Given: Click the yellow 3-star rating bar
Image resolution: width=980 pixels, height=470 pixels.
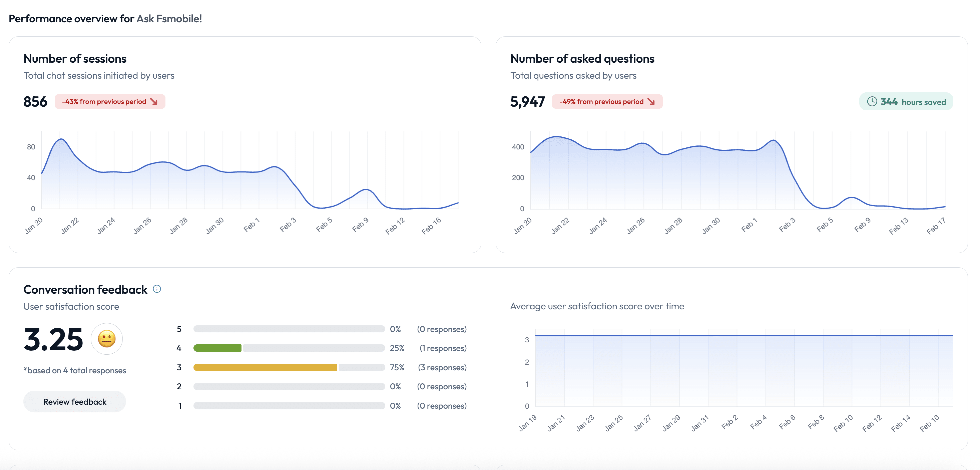Looking at the screenshot, I should (x=265, y=367).
